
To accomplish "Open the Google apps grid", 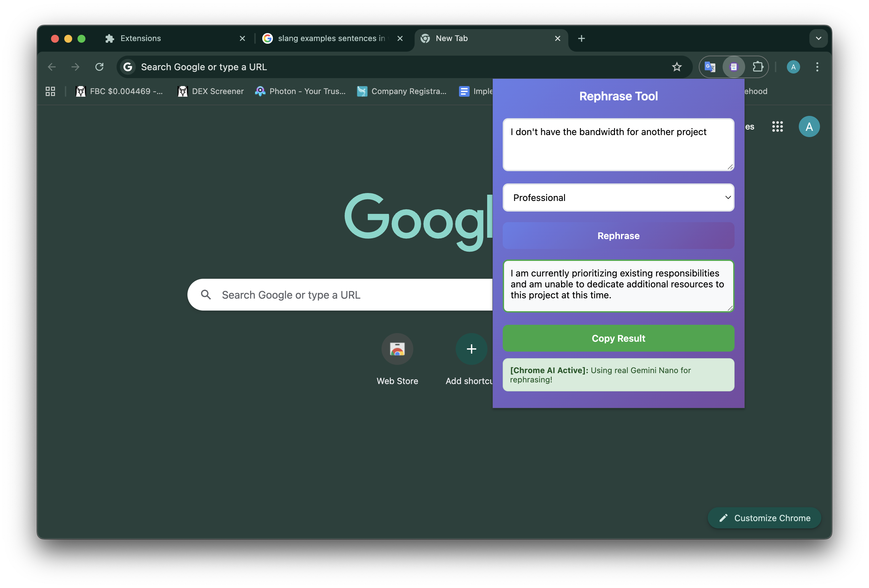I will 777,126.
